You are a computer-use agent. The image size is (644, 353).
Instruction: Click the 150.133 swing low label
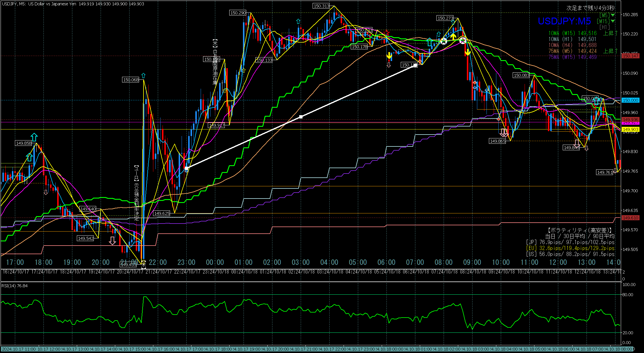point(264,60)
